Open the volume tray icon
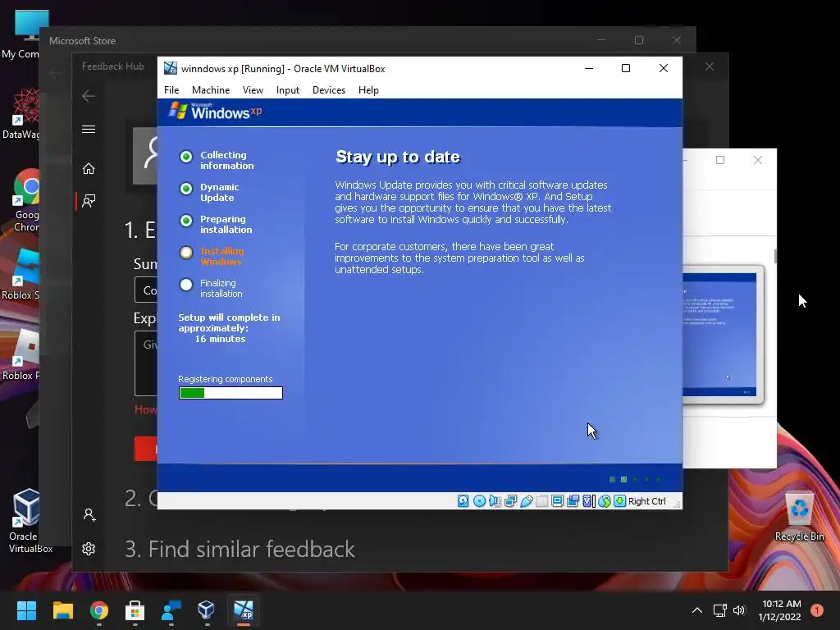This screenshot has width=840, height=630. pos(739,610)
